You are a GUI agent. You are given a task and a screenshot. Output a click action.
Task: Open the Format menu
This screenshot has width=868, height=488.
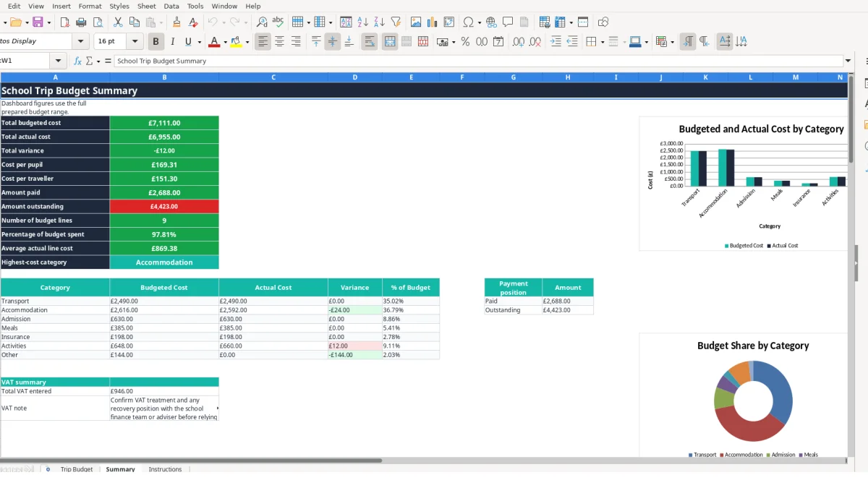(x=90, y=6)
